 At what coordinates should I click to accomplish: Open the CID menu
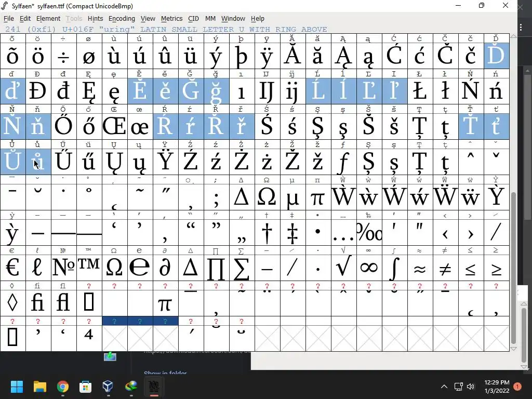[x=193, y=19]
